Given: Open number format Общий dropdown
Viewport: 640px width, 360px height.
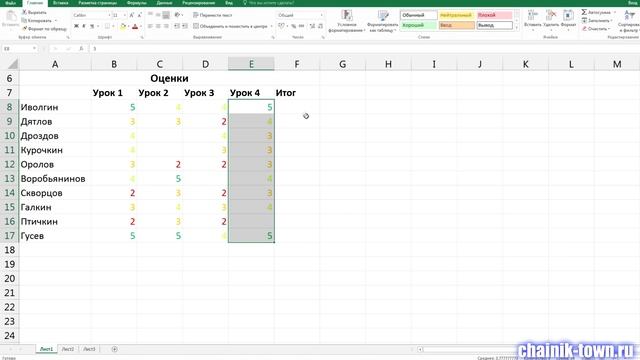Looking at the screenshot, I should pyautogui.click(x=322, y=15).
